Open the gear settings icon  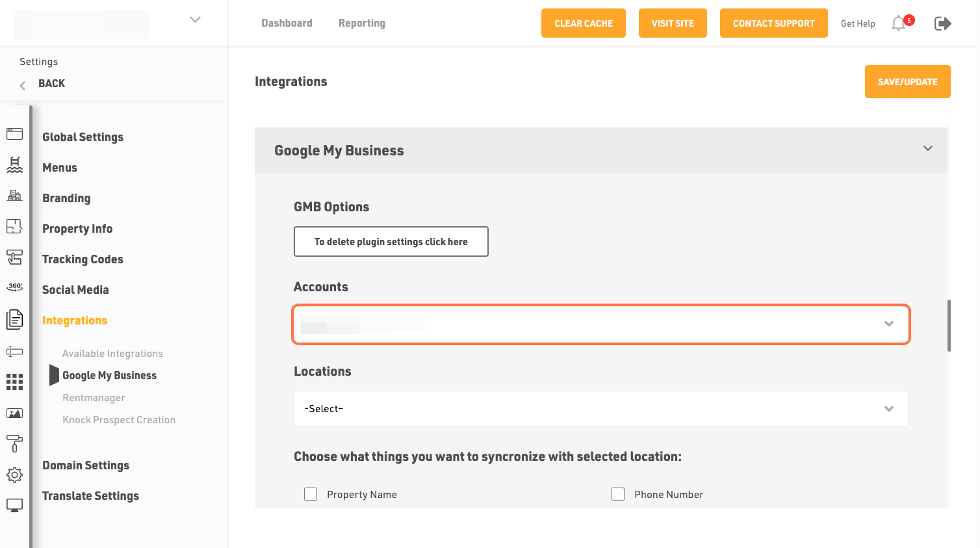coord(14,475)
